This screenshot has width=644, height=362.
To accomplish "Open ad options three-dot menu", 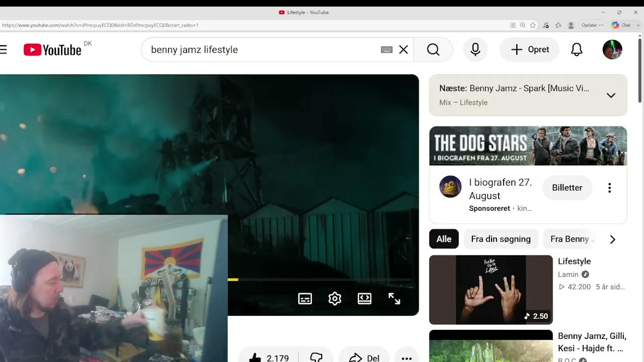I will [x=609, y=188].
